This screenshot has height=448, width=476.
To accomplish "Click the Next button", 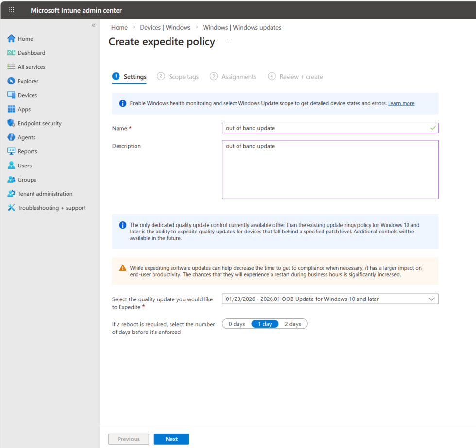I will (171, 439).
